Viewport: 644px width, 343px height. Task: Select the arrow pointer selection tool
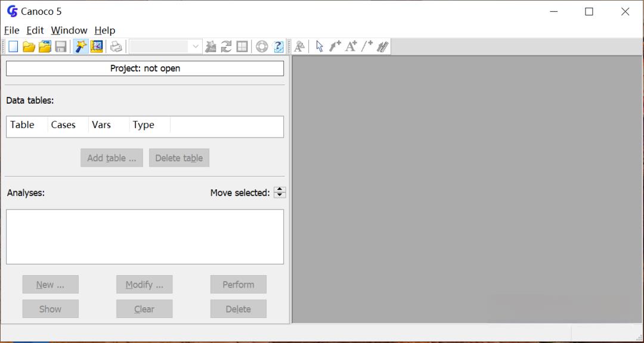(x=320, y=46)
